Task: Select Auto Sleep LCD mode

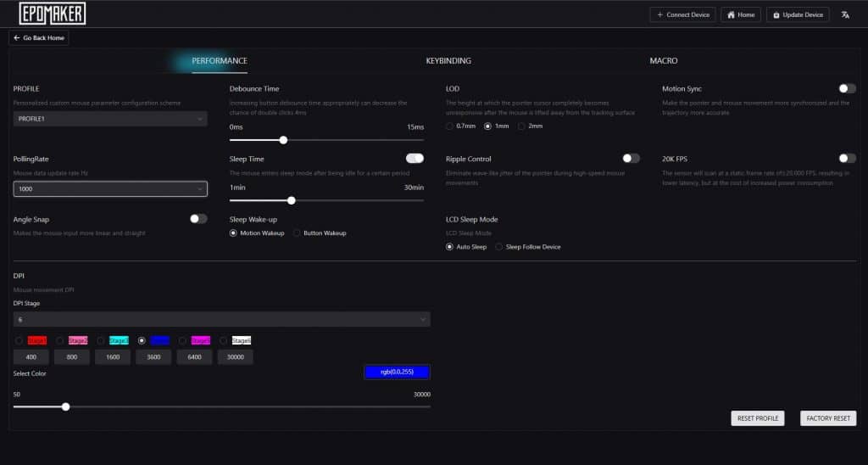Action: click(x=449, y=247)
